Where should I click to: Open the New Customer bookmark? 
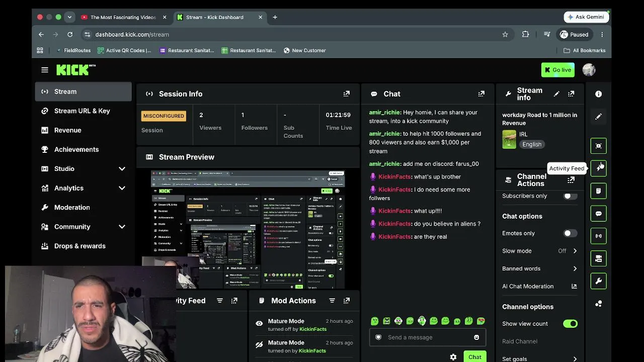[x=304, y=50]
